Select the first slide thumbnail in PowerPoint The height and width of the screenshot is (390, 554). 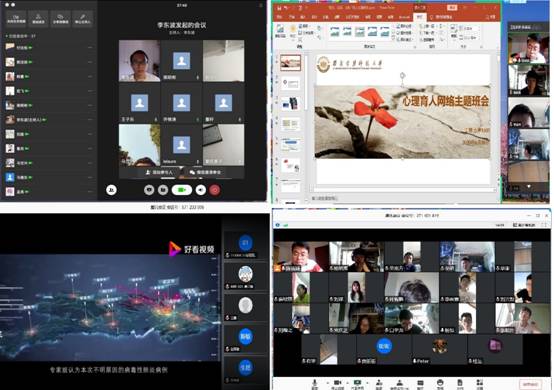pos(290,63)
